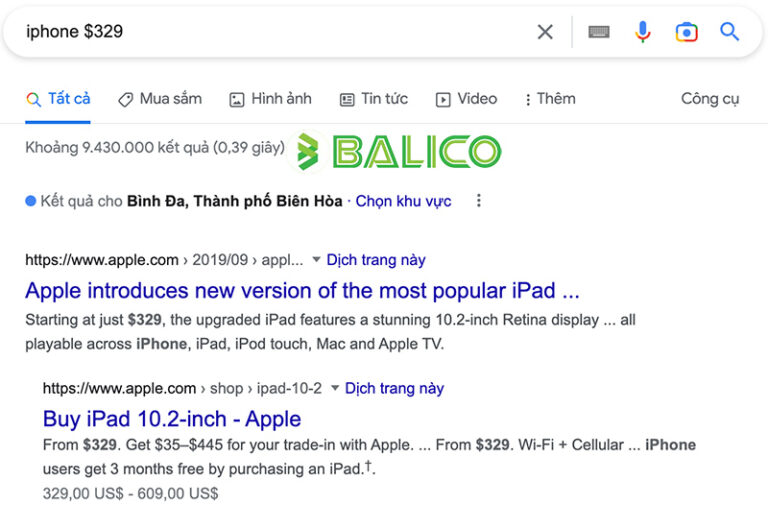The image size is (768, 529).
Task: Open the 'Hình ảnh' tab
Action: pyautogui.click(x=270, y=99)
